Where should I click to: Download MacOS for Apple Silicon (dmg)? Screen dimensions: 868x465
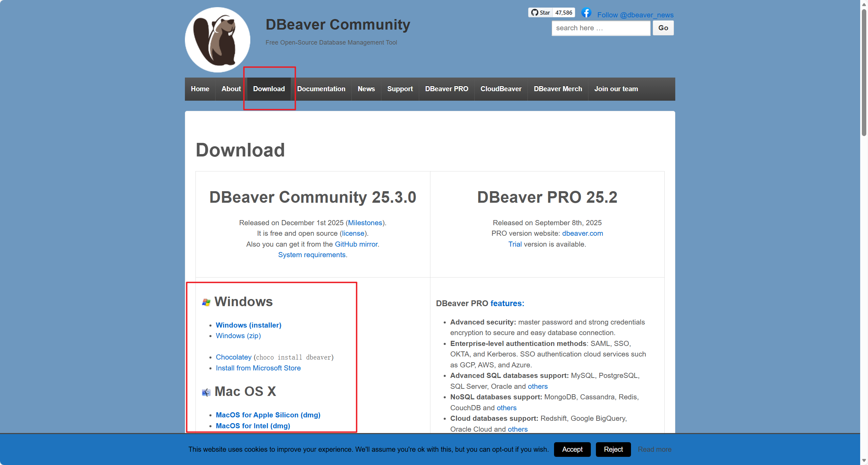[268, 415]
